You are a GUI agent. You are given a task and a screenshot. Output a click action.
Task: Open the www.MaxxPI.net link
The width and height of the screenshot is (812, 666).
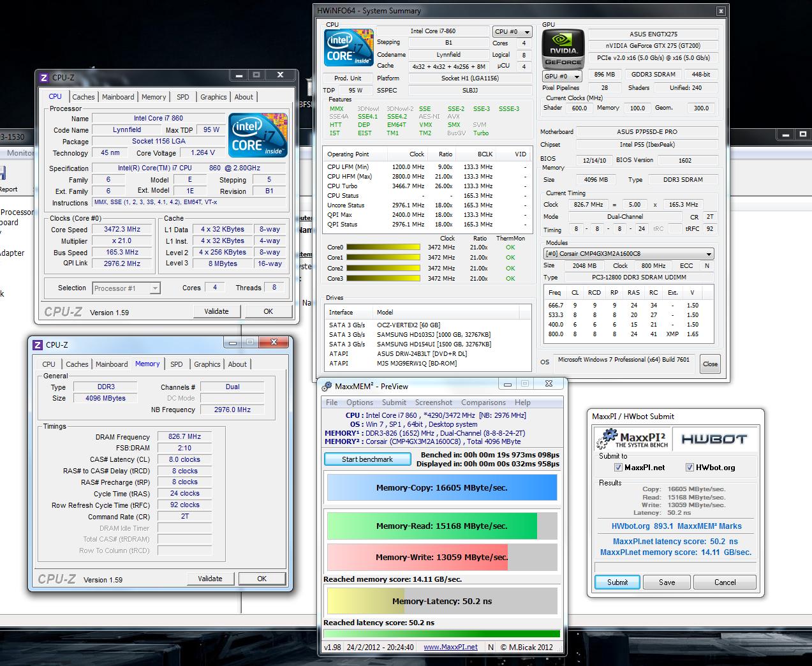450,647
